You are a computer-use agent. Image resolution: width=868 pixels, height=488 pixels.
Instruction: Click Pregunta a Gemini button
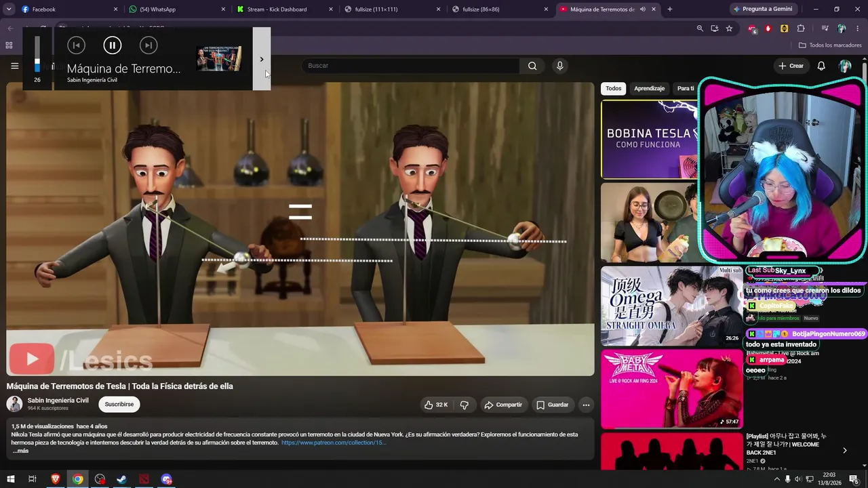pos(763,9)
